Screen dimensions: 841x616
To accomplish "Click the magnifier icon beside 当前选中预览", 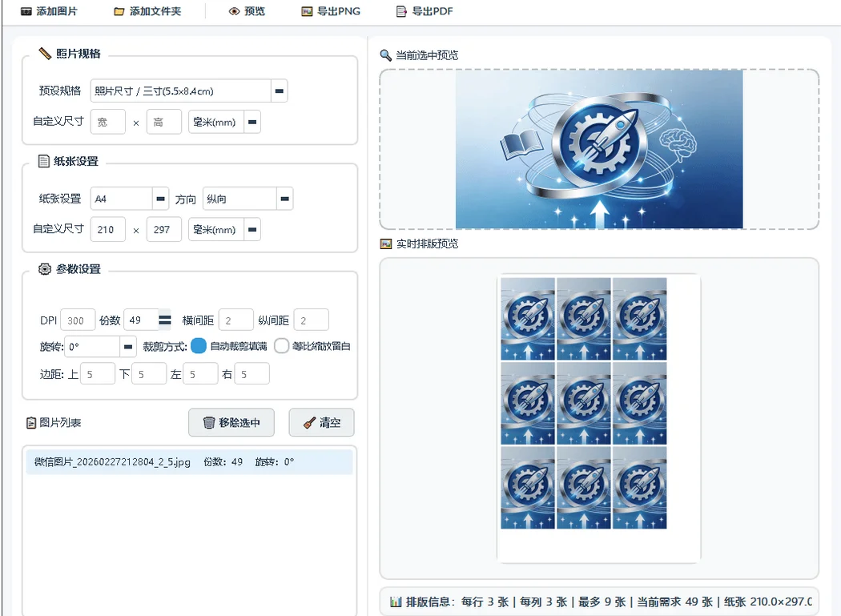I will click(x=385, y=55).
